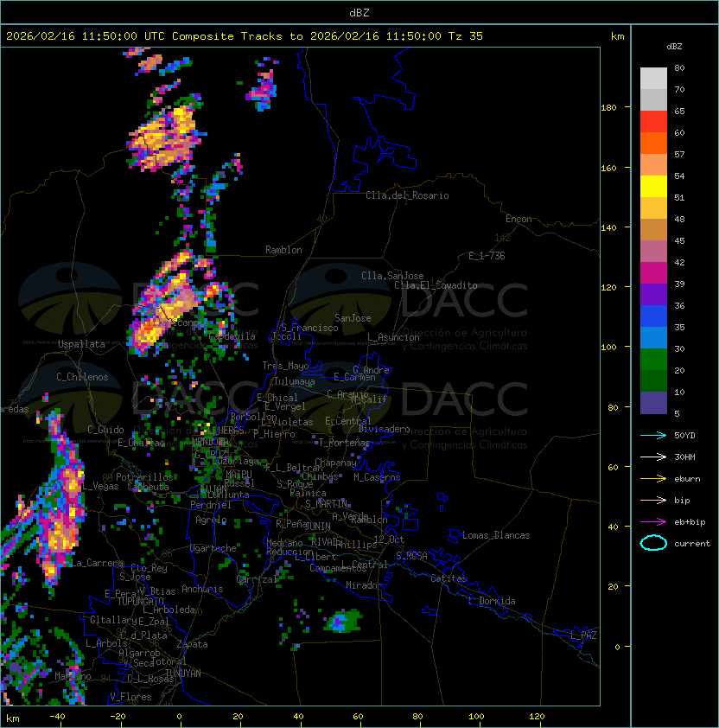Click the '57' value in dBZ legend
This screenshot has width=719, height=728.
tap(679, 154)
